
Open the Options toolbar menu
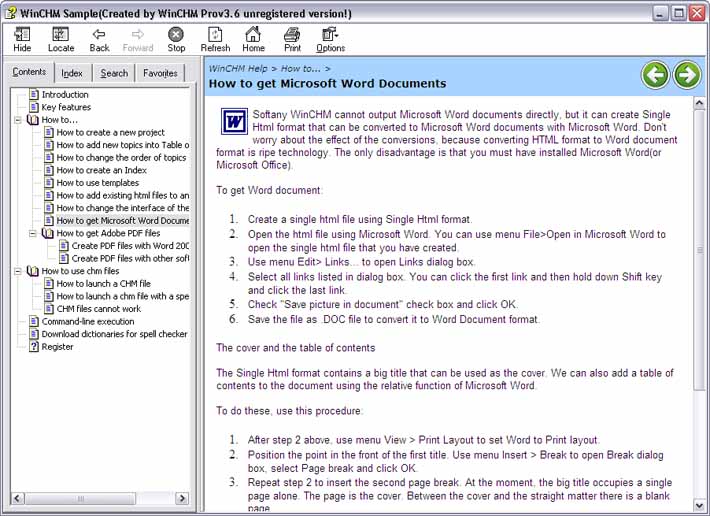point(330,39)
